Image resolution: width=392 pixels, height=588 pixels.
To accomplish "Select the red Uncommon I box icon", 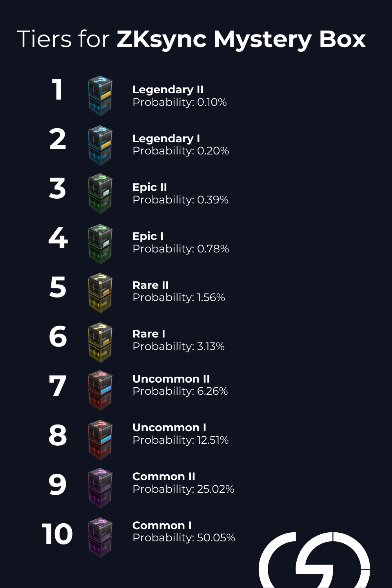I will (100, 439).
